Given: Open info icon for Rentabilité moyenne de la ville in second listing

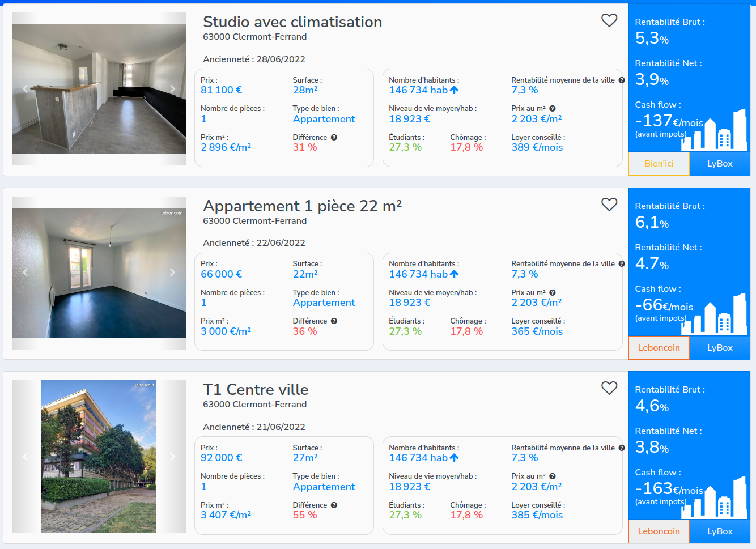Looking at the screenshot, I should point(622,264).
